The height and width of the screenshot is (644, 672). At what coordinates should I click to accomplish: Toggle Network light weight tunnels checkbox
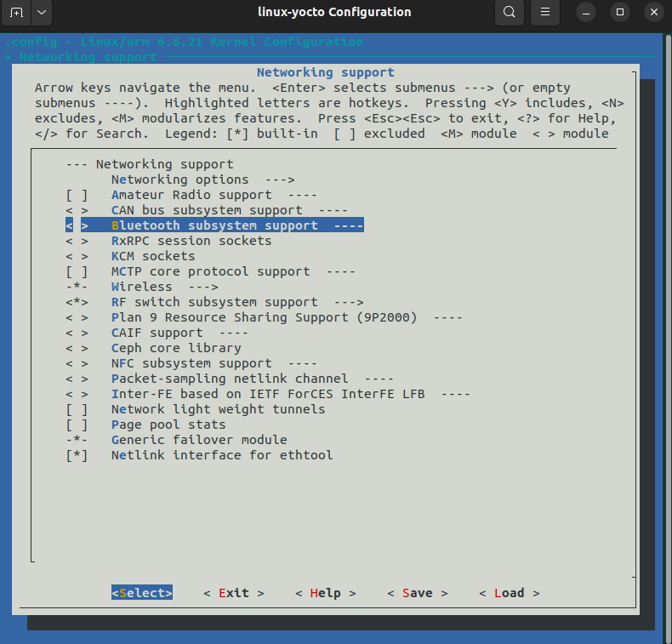[77, 409]
